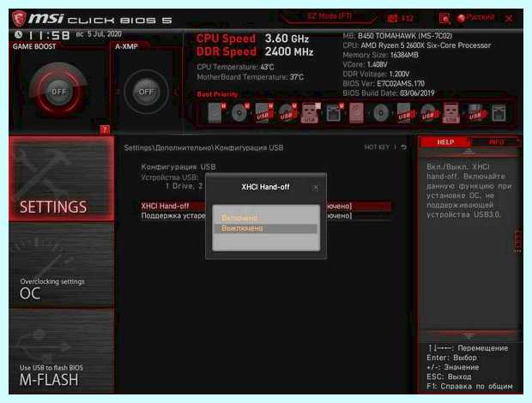Open the GAME BOOST question-mark help icon
Viewport: 532px width, 403px height.
(x=105, y=129)
